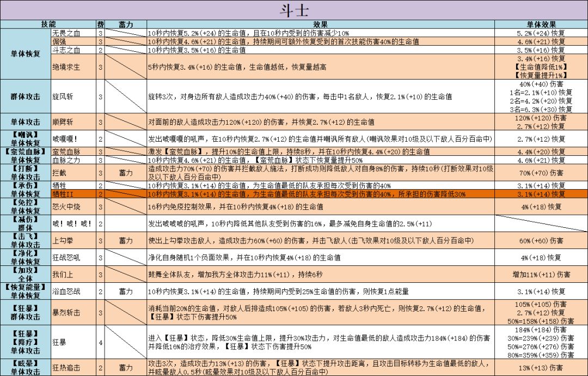Screen dimensions: 588x376
Task: Click the 怒火中烧 effect description cell
Action: [x=321, y=207]
